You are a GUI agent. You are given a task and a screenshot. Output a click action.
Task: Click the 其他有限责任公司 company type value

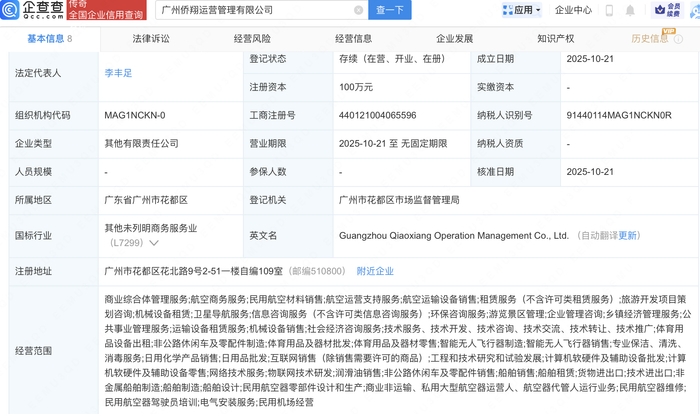pos(142,143)
